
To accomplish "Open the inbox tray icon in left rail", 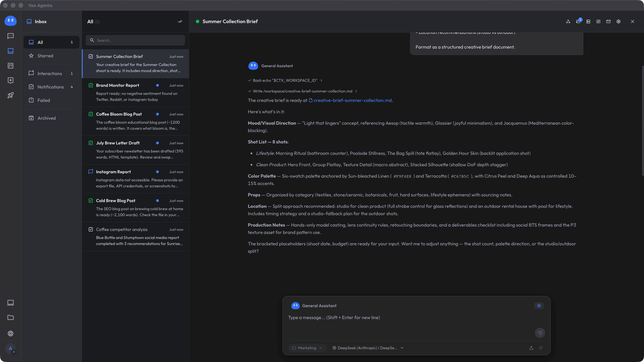I will (11, 51).
